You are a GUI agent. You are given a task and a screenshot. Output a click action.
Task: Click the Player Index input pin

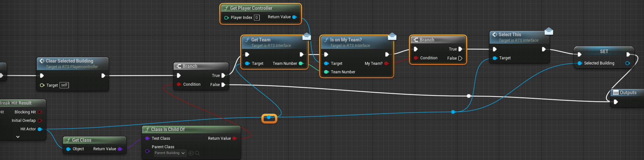pos(227,18)
